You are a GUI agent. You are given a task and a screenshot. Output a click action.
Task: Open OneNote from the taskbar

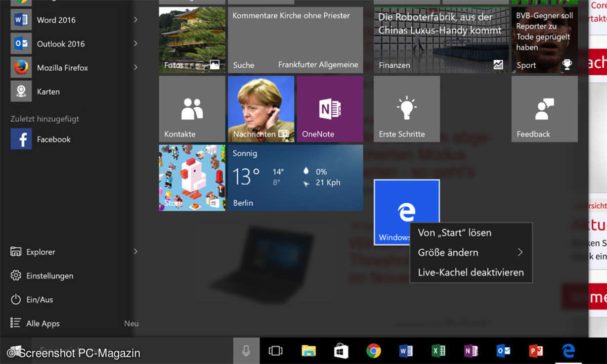(471, 350)
